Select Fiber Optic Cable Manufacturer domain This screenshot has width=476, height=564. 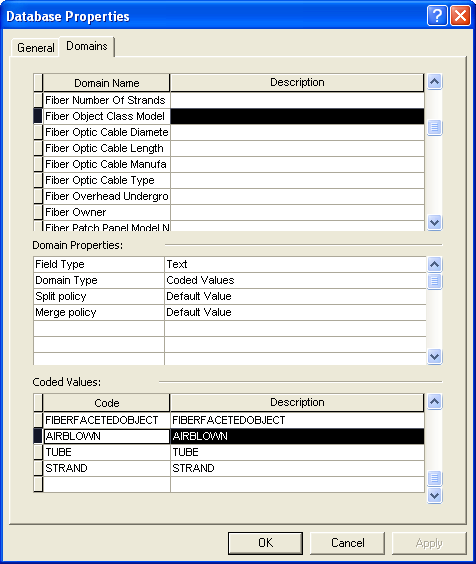[106, 164]
